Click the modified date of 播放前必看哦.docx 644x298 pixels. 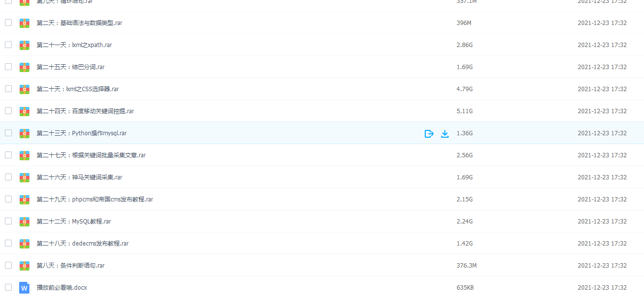click(x=602, y=288)
